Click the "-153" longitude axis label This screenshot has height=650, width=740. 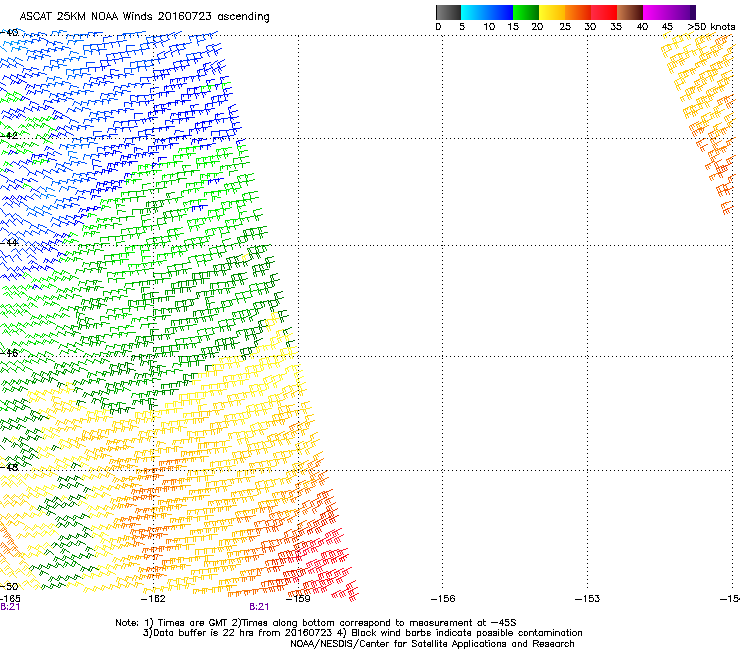click(587, 599)
